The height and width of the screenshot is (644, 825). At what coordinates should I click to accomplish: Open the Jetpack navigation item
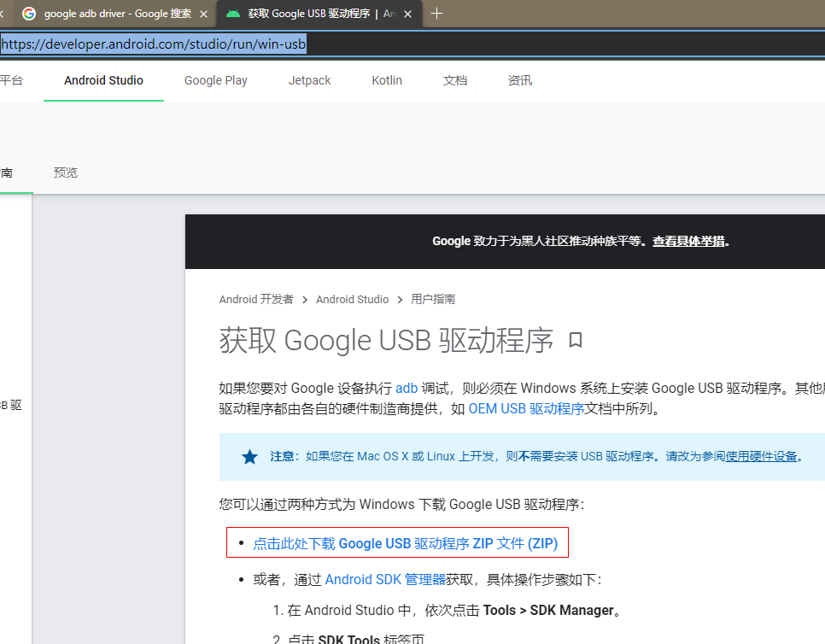pyautogui.click(x=309, y=79)
